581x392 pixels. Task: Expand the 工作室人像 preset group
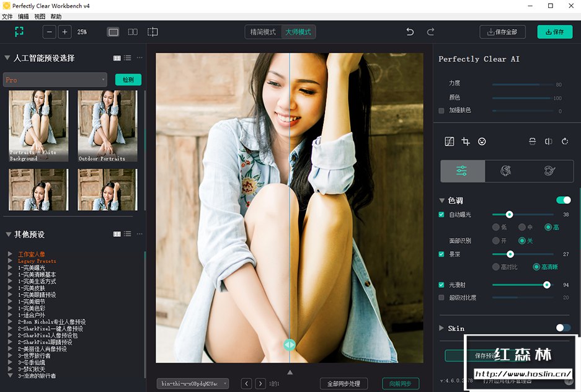(11, 254)
